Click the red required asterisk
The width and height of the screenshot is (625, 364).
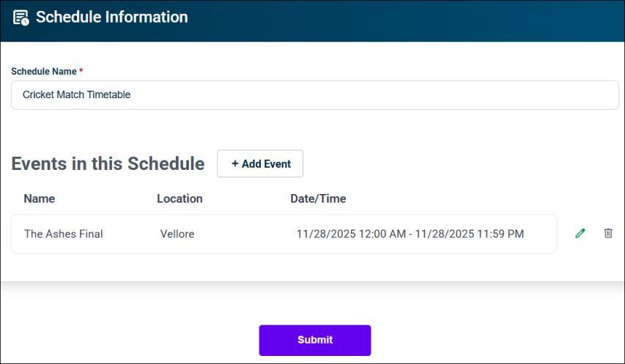click(81, 71)
